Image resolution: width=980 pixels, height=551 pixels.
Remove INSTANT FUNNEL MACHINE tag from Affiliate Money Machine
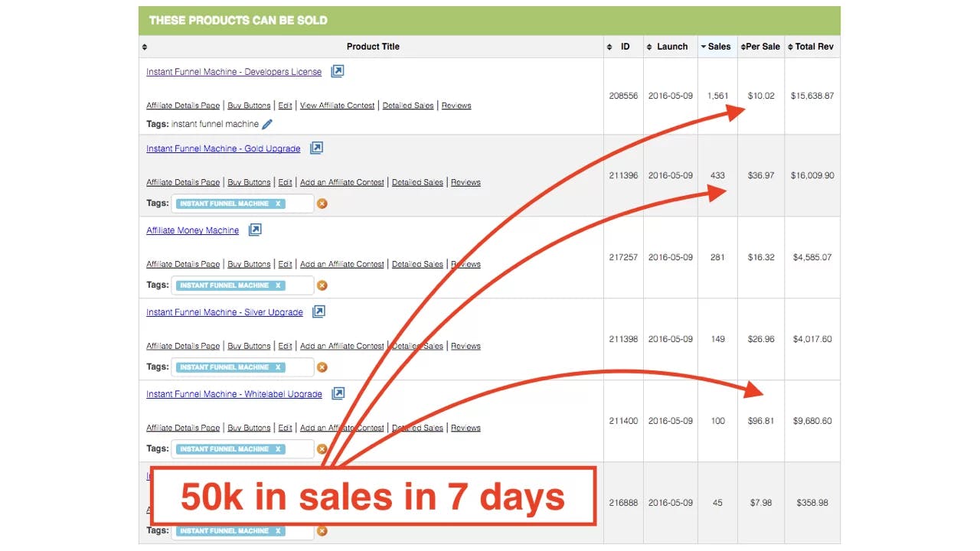point(278,285)
